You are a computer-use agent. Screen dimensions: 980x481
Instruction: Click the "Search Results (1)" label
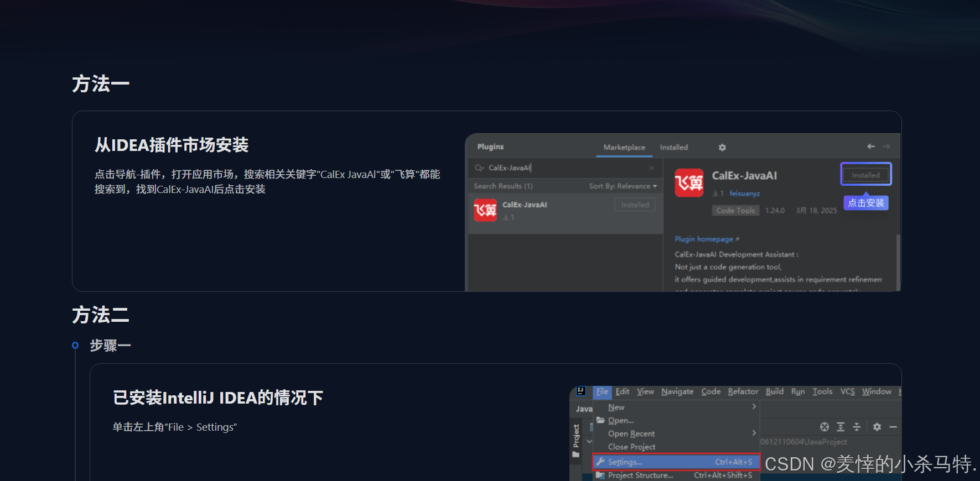503,186
